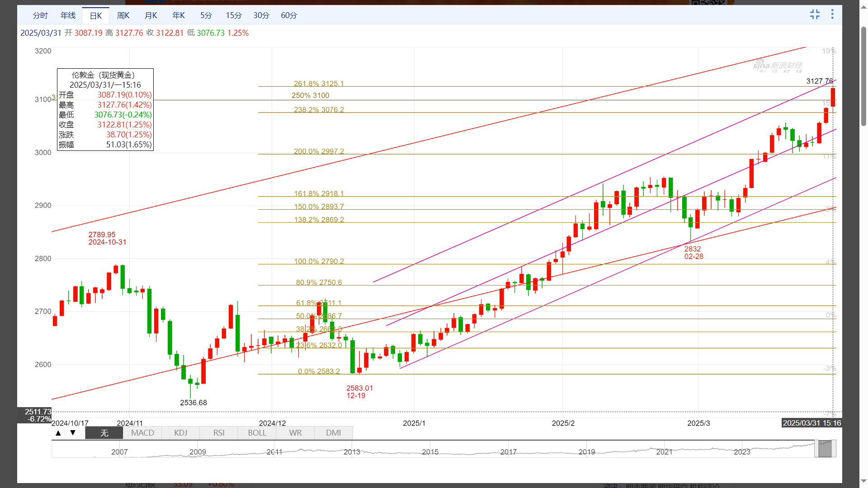Click the exit fullscreen icon

tap(815, 14)
